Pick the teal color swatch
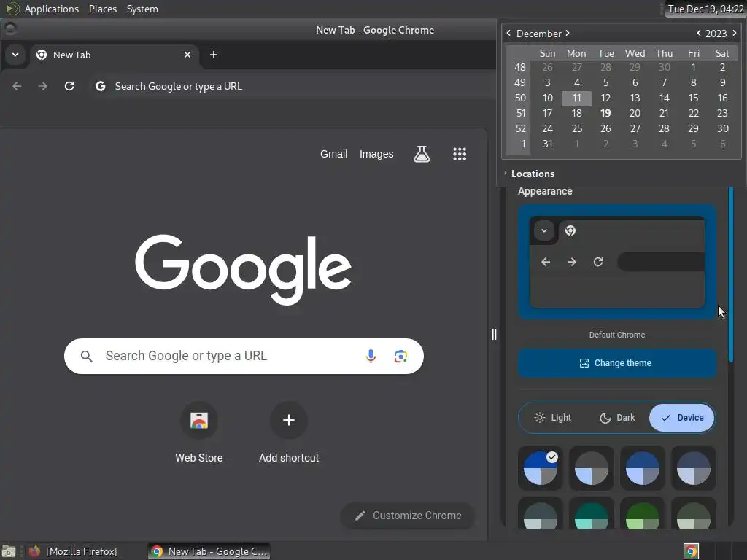747x560 pixels. (591, 514)
